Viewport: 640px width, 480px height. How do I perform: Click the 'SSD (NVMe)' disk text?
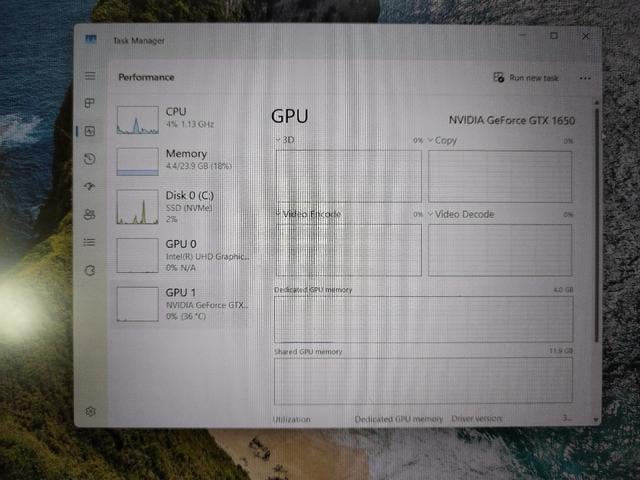pyautogui.click(x=189, y=208)
